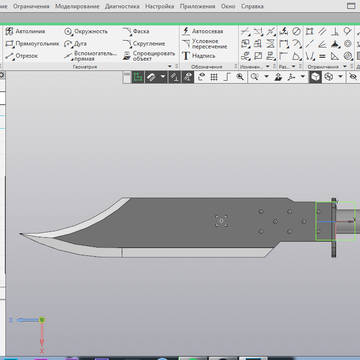
Task: Apply the parallel constraint icon
Action: click(x=322, y=31)
